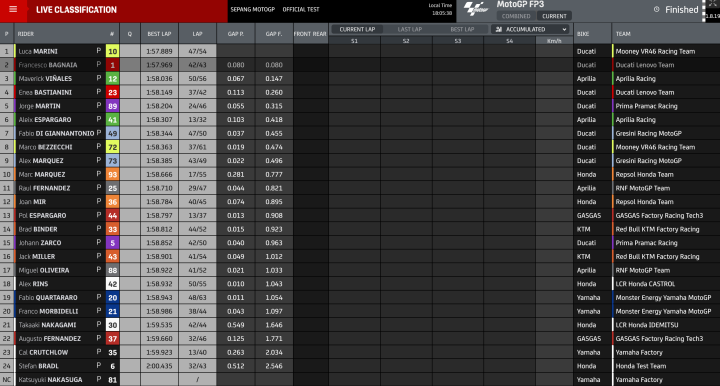This screenshot has height=386, width=720.
Task: Click number badge 21 of Morbidelli
Action: pyautogui.click(x=112, y=311)
